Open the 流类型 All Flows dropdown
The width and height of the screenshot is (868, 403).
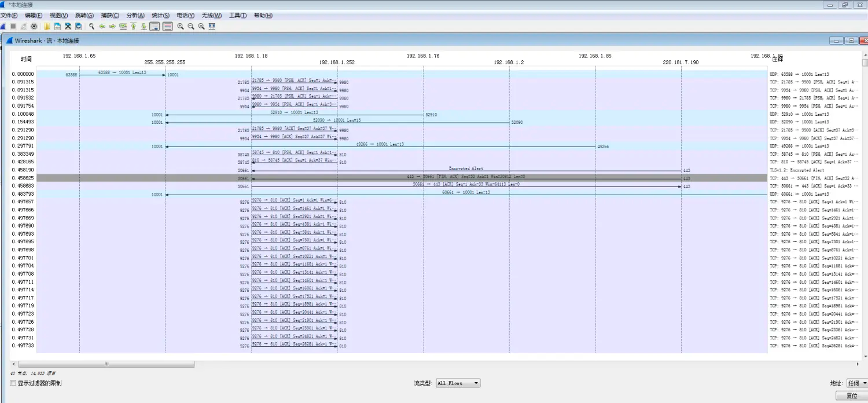pos(458,383)
